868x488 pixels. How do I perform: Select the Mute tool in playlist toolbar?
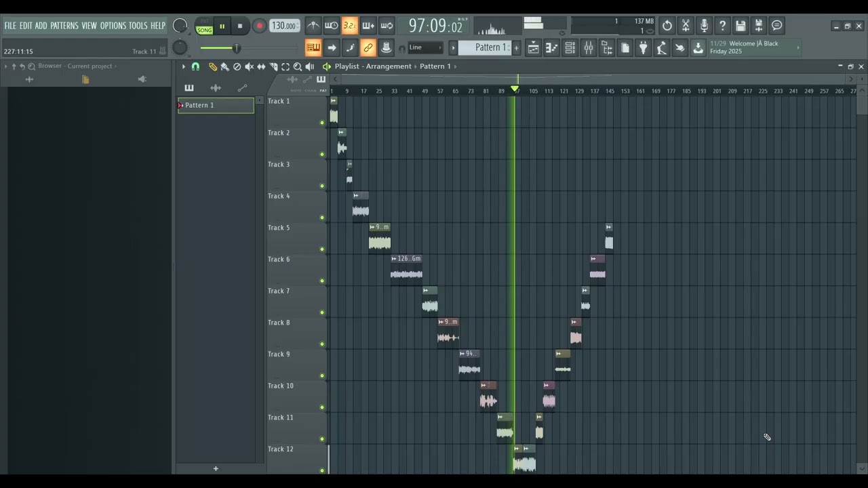249,66
